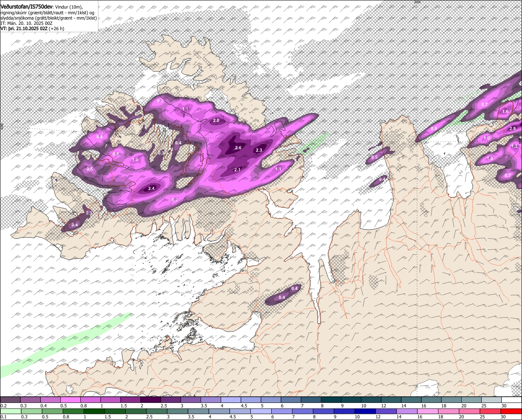Viewport: 522px width, 420px height.
Task: Pick the teal swatch labeled 14 in upper legend
Action: coord(411,400)
